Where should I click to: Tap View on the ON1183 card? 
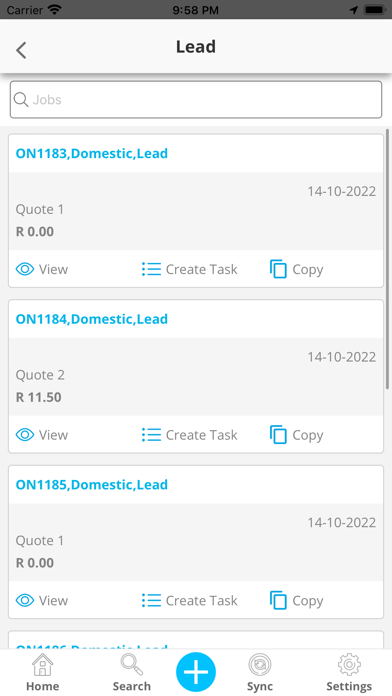(x=53, y=269)
